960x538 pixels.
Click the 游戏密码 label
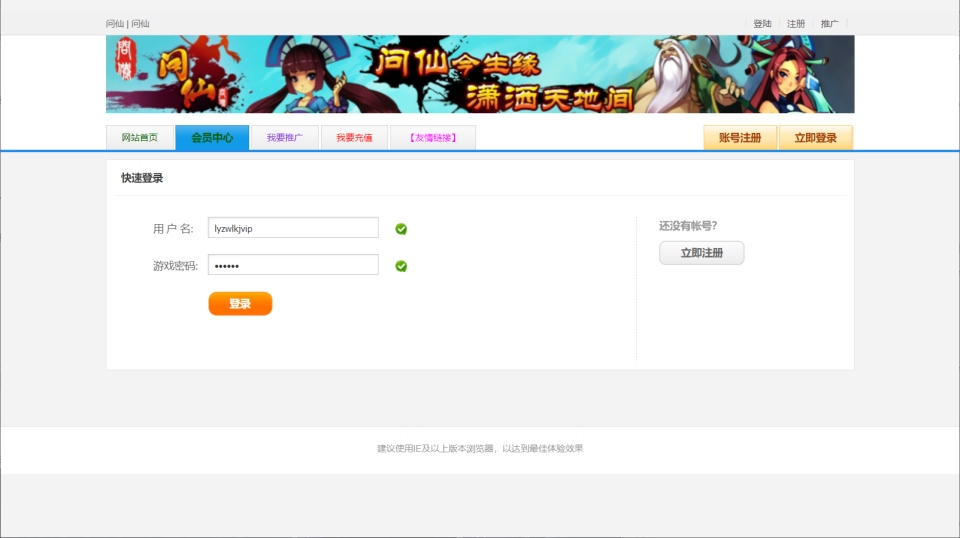tap(175, 266)
